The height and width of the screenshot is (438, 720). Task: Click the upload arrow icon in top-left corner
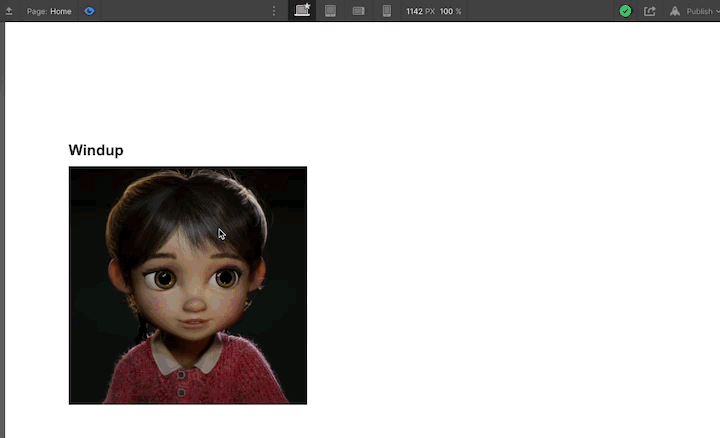coord(9,11)
